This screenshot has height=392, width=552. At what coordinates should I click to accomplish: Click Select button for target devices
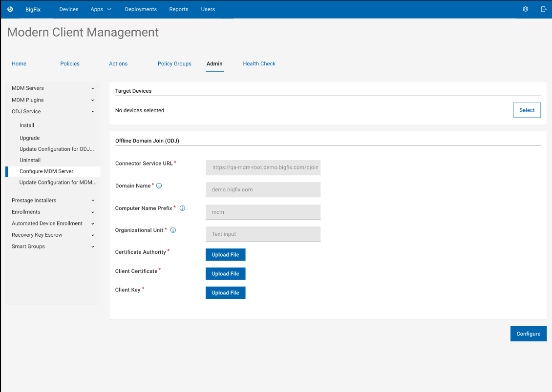click(x=527, y=110)
